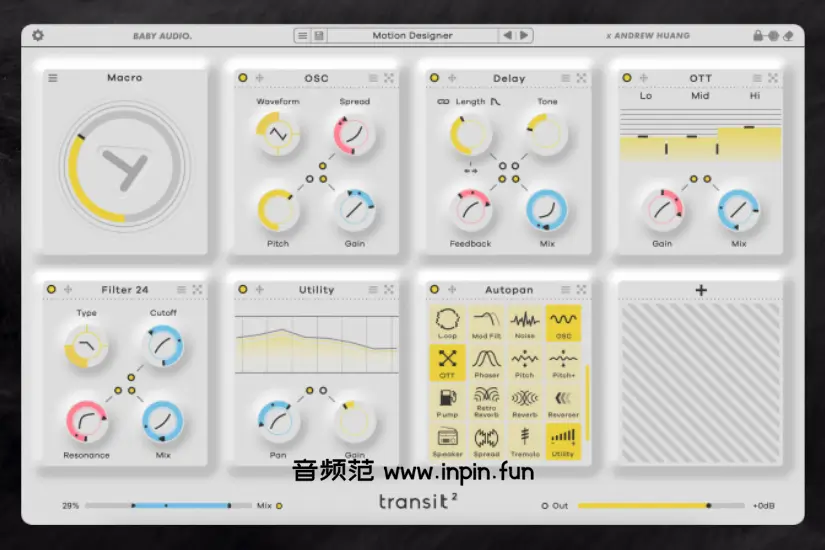Add a new module with plus button
825x550 pixels.
pos(701,290)
